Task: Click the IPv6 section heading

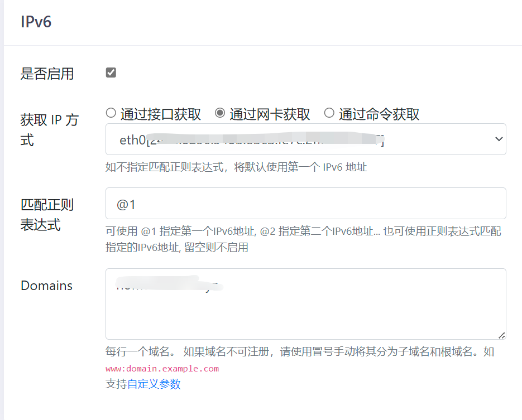Action: [36, 22]
